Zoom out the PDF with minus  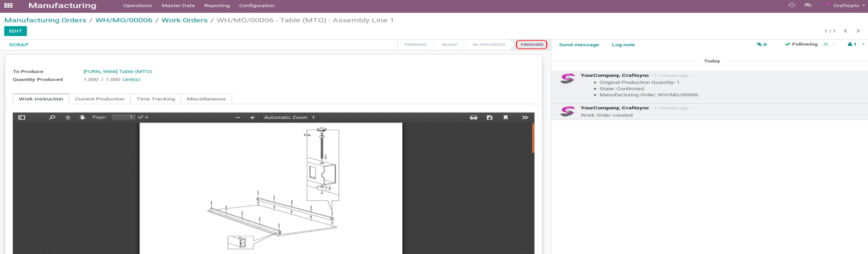pyautogui.click(x=238, y=117)
